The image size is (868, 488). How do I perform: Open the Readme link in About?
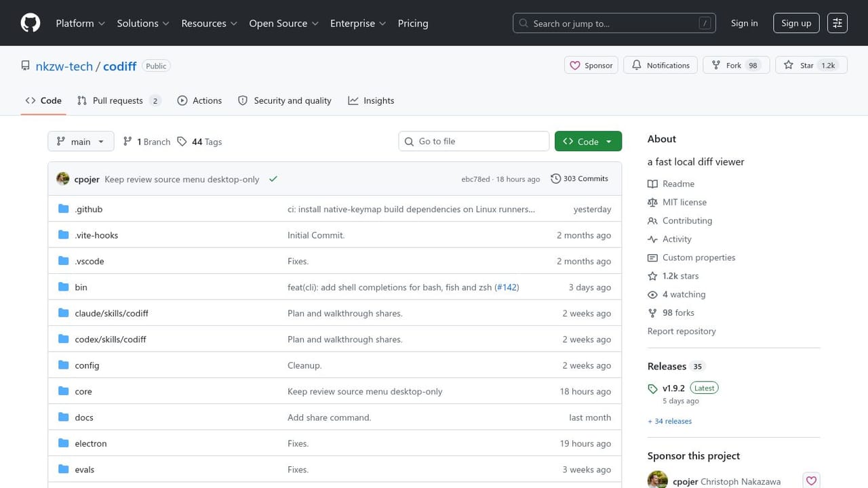point(671,184)
